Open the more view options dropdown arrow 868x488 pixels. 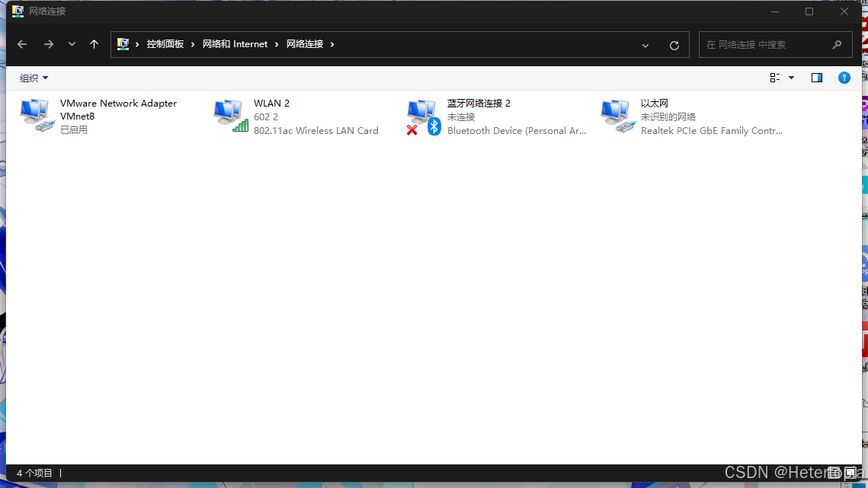click(x=792, y=78)
